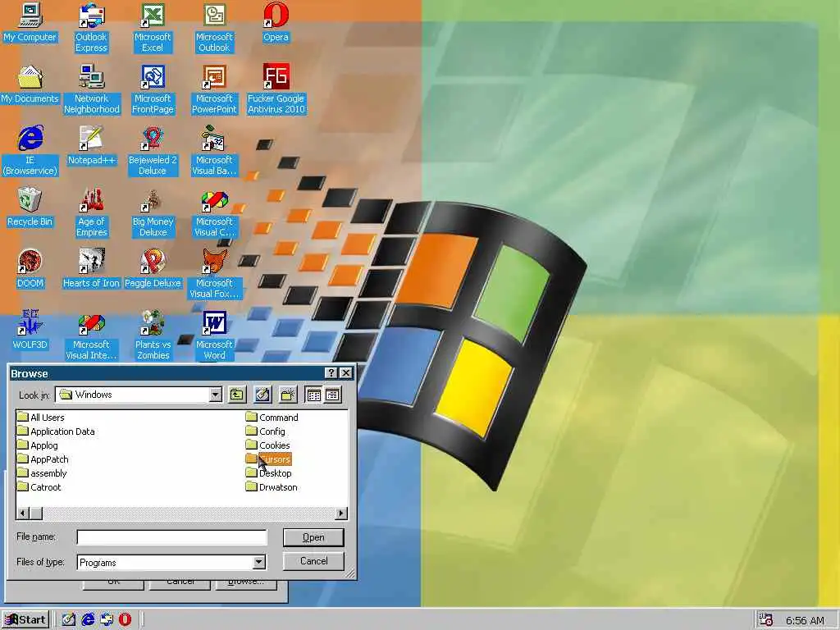Click the DOOM desktop icon
Viewport: 840px width, 630px height.
[30, 269]
